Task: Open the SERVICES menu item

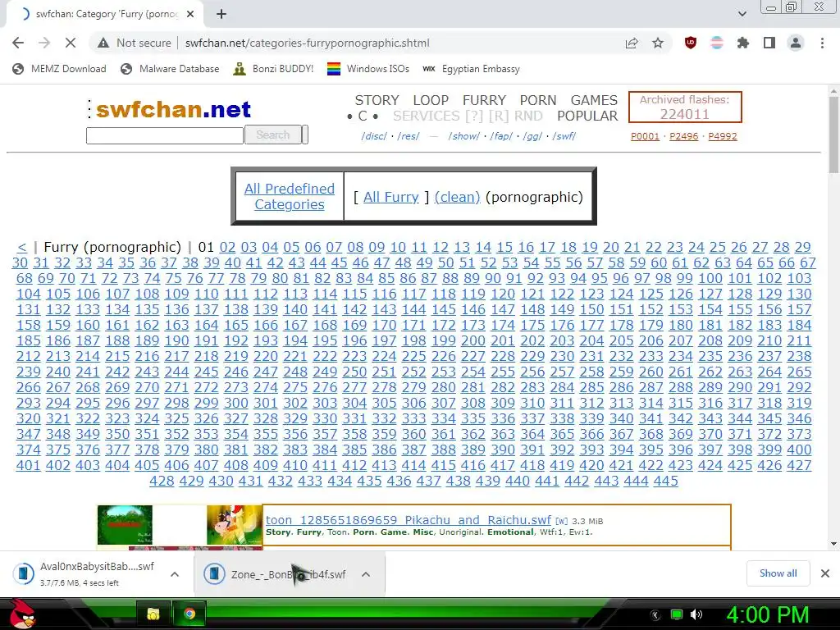Action: 426,116
